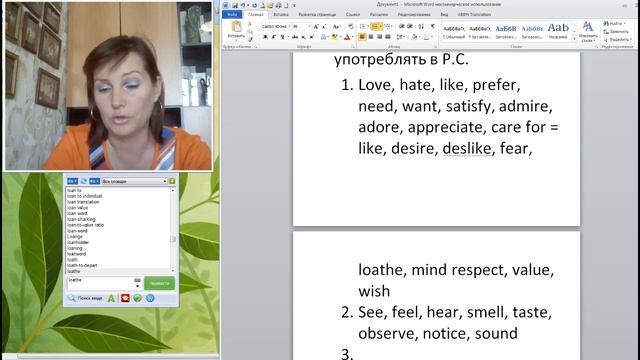Open the Change Styles menu
The width and height of the screenshot is (640, 360).
(x=588, y=32)
